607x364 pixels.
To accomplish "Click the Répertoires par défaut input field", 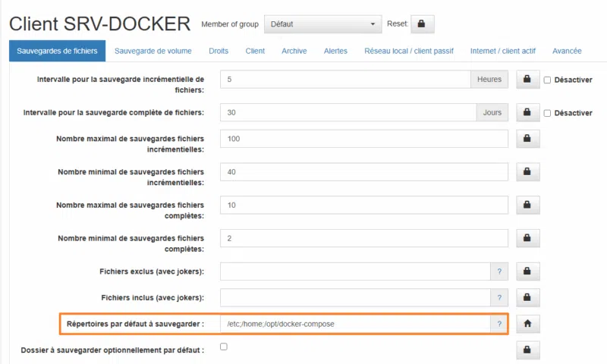I will tap(355, 324).
